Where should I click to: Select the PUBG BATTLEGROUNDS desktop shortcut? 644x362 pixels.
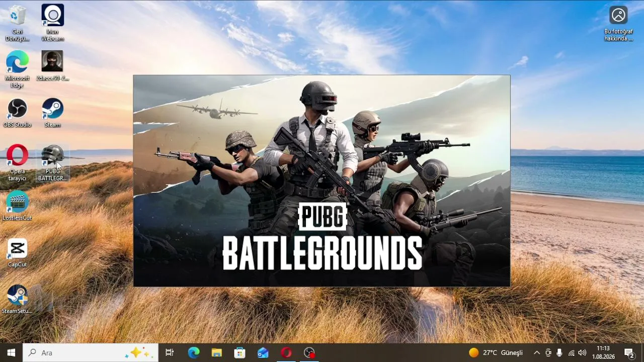coord(52,163)
